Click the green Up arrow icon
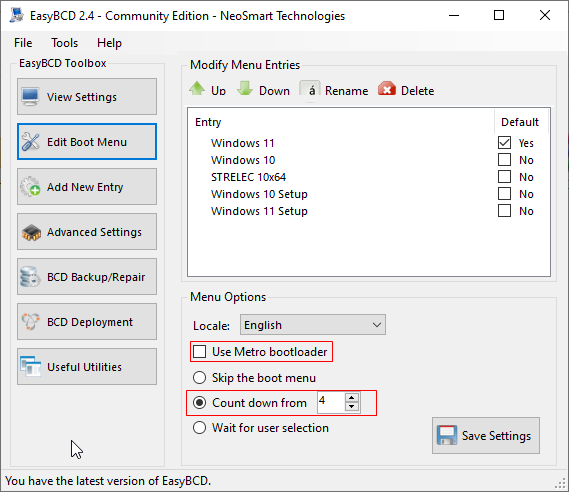 197,88
